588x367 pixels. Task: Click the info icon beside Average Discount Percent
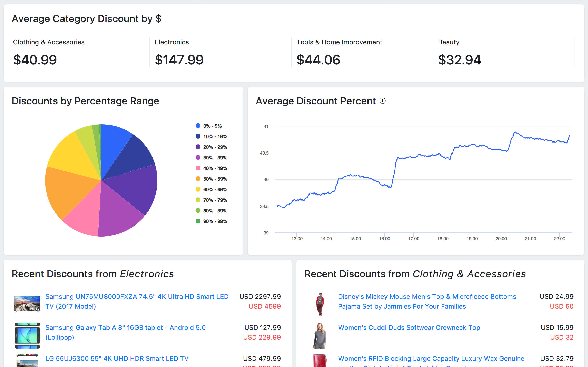[382, 101]
